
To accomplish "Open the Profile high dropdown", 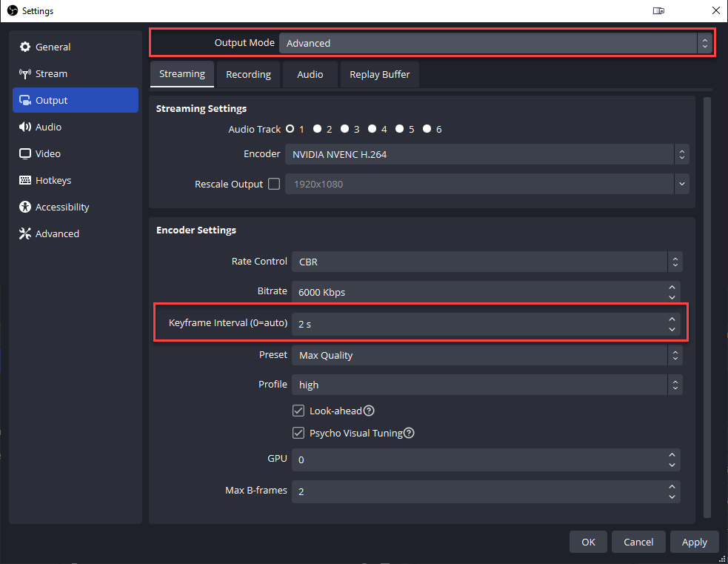I will coord(487,385).
